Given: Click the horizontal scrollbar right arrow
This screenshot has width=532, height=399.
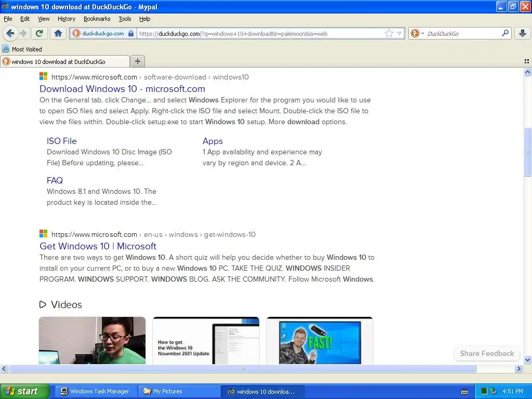Looking at the screenshot, I should (518, 368).
